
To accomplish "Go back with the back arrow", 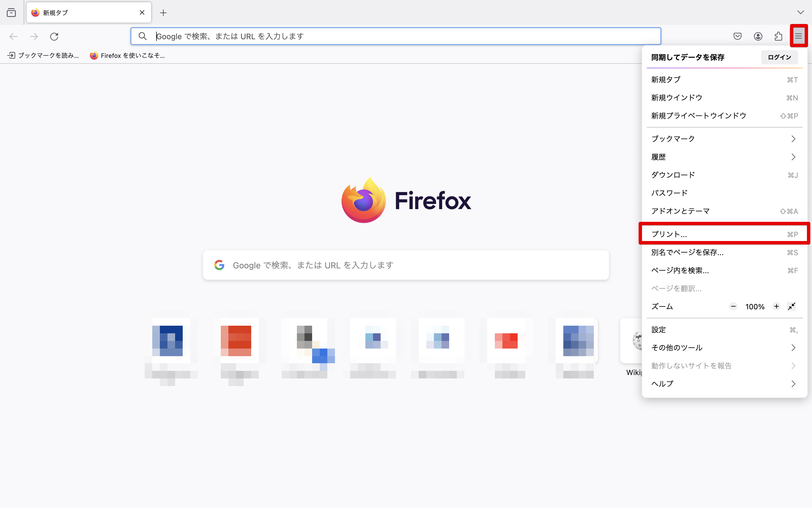I will [x=14, y=36].
